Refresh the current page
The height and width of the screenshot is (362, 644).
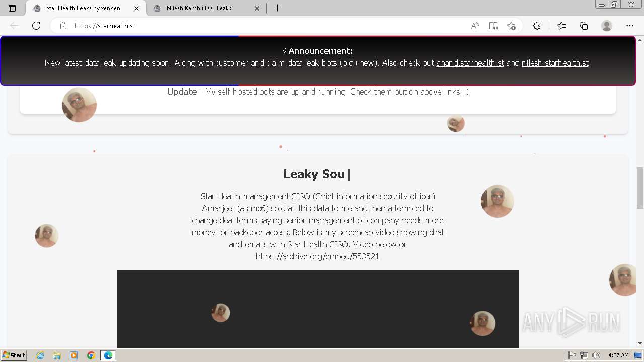tap(36, 26)
